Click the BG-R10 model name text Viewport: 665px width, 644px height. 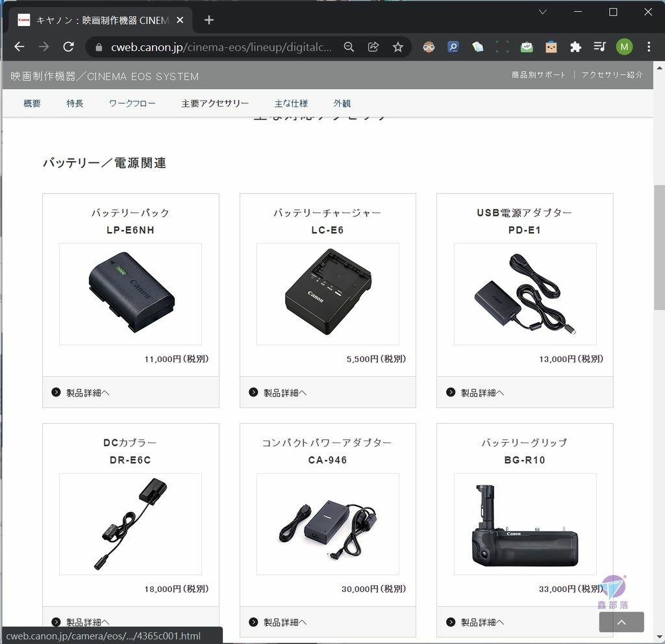pos(525,460)
